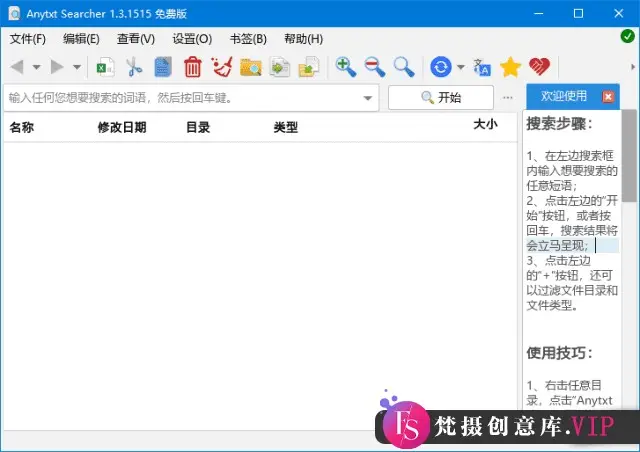
Task: Open the 编辑(E) menu
Action: [x=81, y=39]
